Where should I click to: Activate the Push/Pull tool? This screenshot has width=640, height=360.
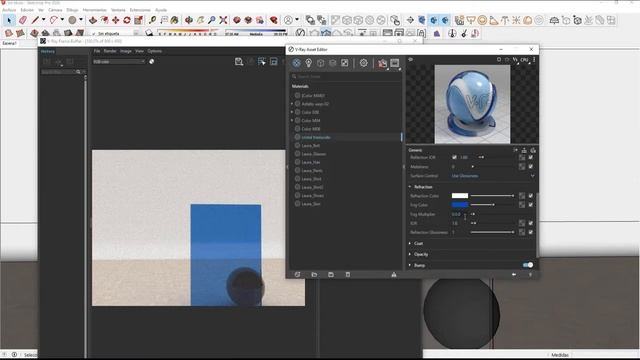(93, 20)
